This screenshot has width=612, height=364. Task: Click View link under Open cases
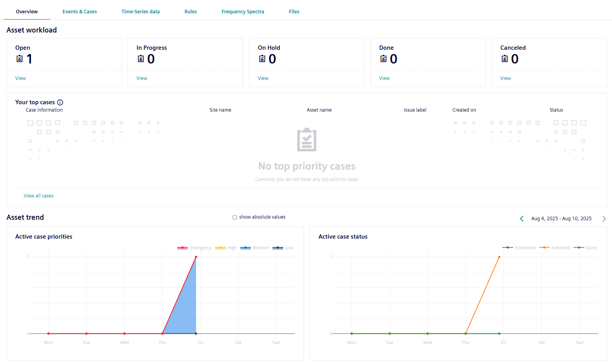click(20, 78)
